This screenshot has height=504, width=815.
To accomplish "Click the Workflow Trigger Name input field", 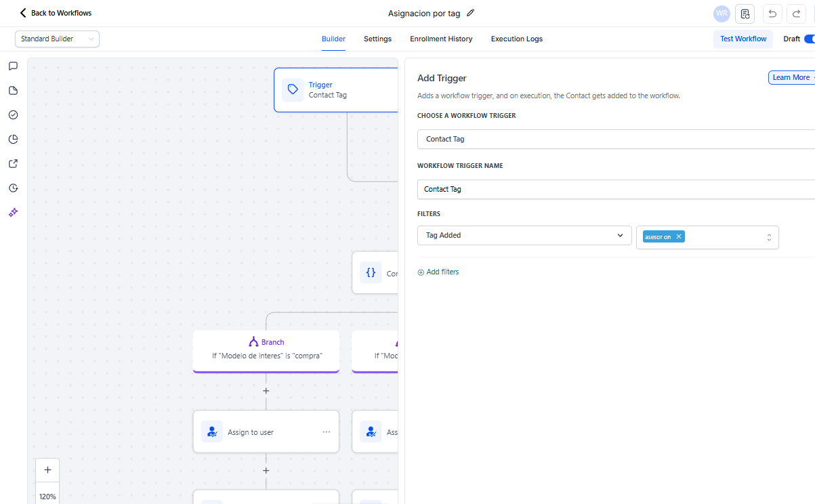I will coord(615,190).
